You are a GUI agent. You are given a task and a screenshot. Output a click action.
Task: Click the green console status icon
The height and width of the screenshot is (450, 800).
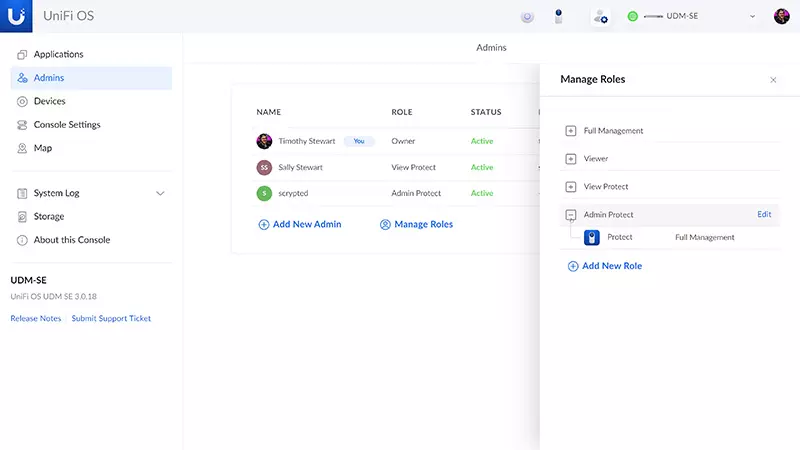coord(633,16)
